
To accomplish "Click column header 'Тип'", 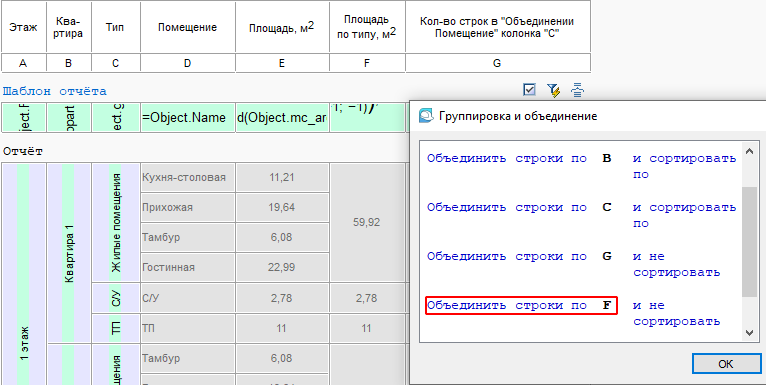I will pos(115,27).
